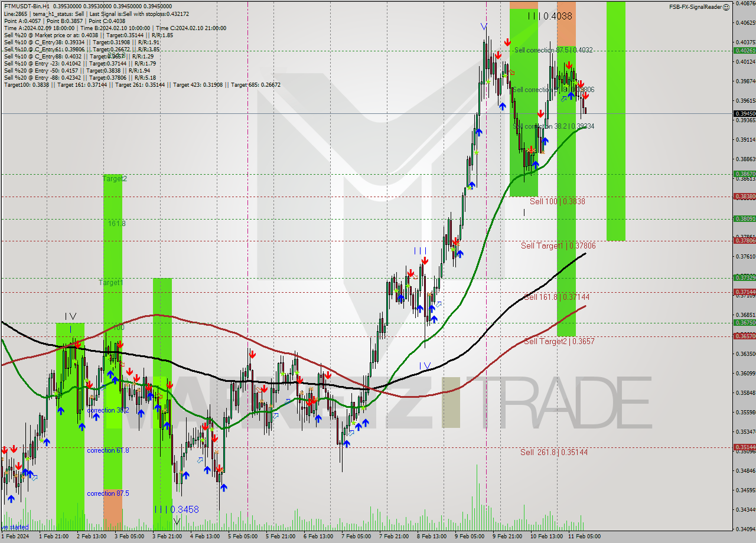The image size is (756, 543).
Task: Click the 0.40625 price scale value
Action: click(745, 22)
